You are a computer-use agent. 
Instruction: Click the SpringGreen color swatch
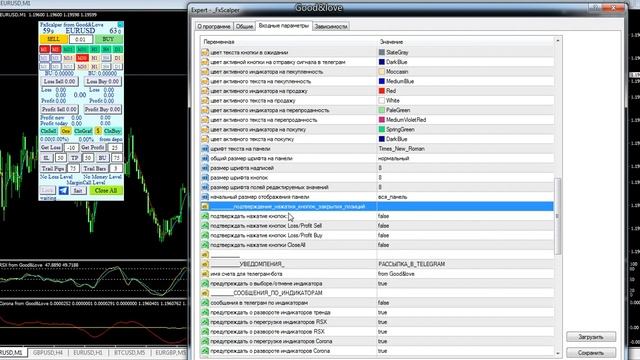tap(382, 129)
